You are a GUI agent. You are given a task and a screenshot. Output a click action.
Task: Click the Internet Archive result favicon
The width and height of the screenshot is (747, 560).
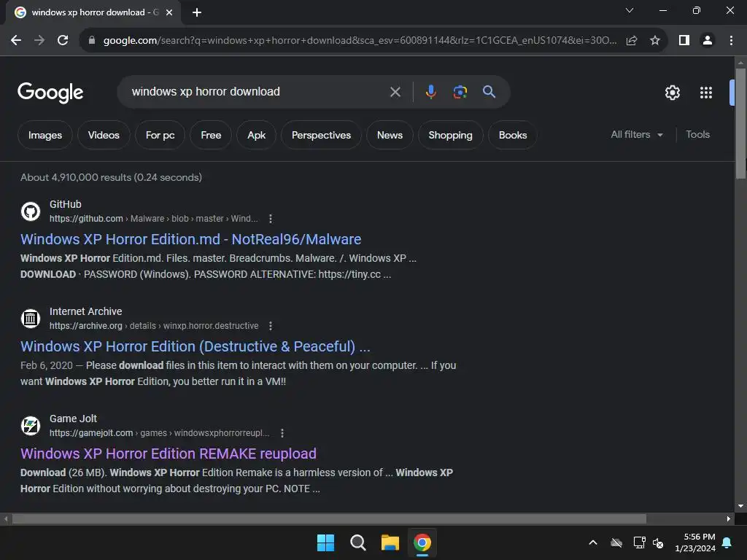point(31,319)
